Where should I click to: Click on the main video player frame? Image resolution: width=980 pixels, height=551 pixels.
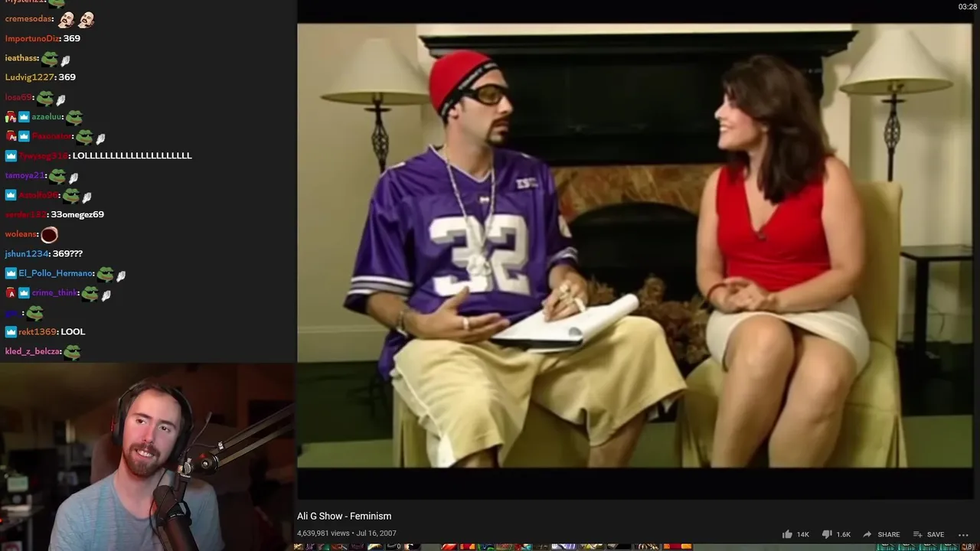pos(634,245)
